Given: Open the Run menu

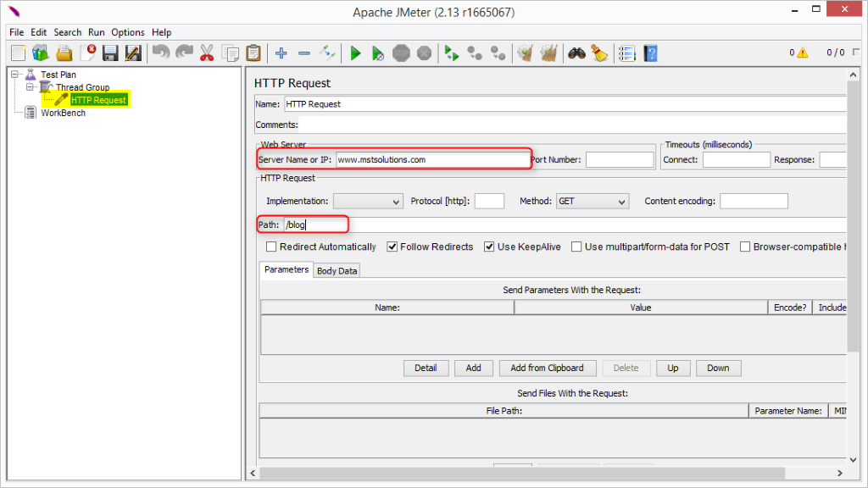Looking at the screenshot, I should coord(97,32).
